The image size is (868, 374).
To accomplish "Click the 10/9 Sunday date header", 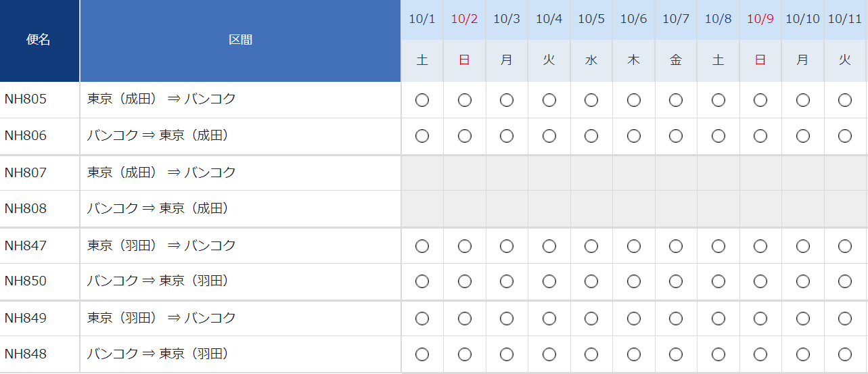I will (760, 19).
